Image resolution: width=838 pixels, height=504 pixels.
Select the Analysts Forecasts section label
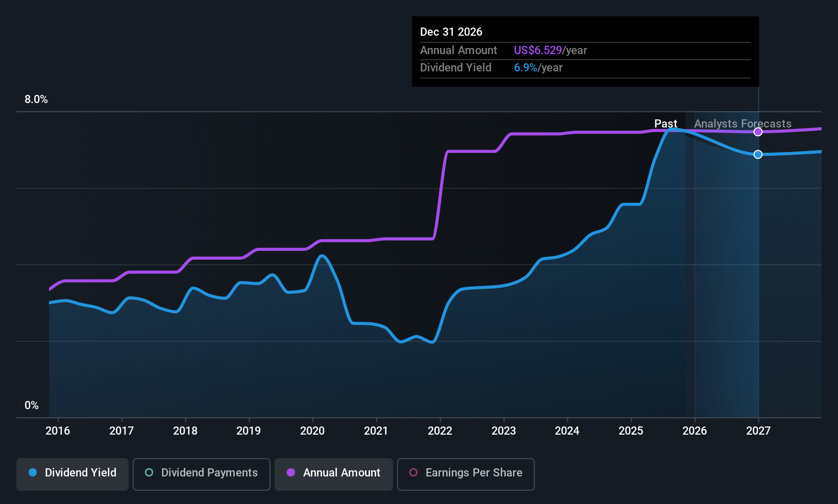point(742,123)
